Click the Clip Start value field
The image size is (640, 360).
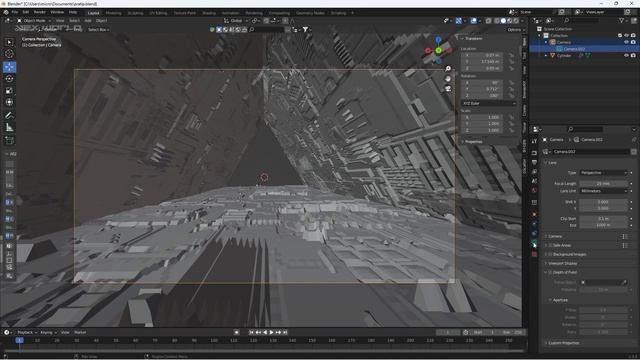(603, 219)
